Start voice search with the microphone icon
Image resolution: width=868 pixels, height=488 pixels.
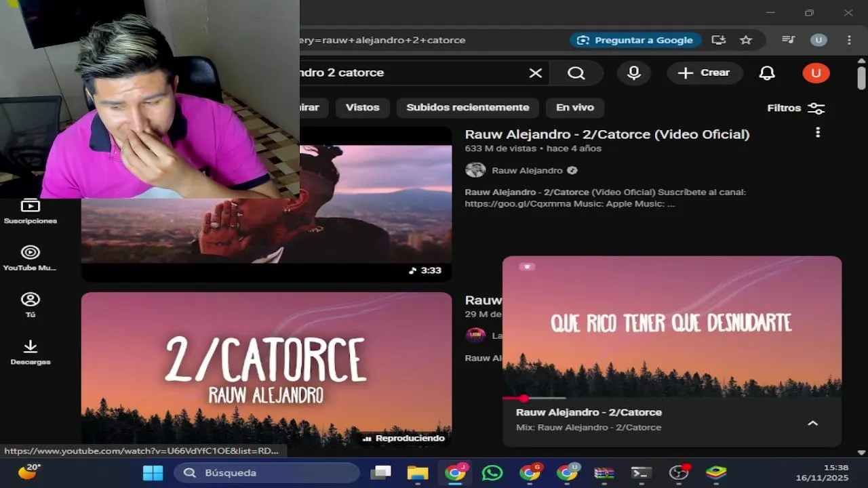(x=634, y=73)
